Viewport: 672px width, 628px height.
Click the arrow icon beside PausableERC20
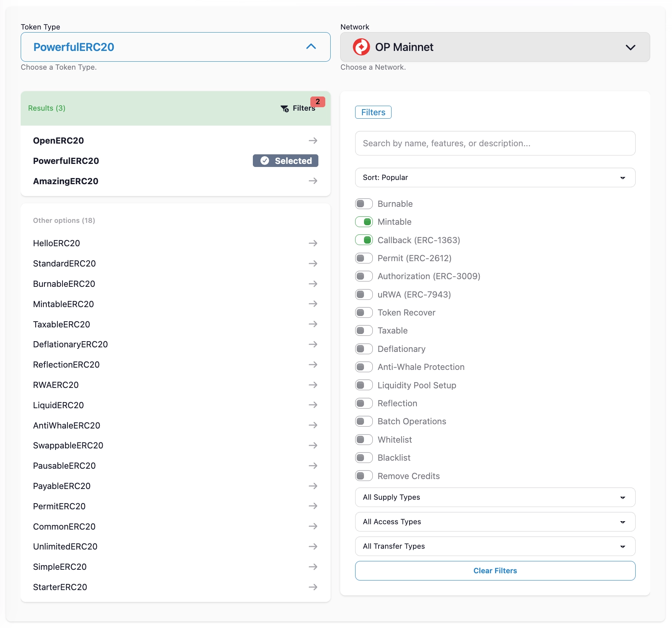(x=313, y=466)
